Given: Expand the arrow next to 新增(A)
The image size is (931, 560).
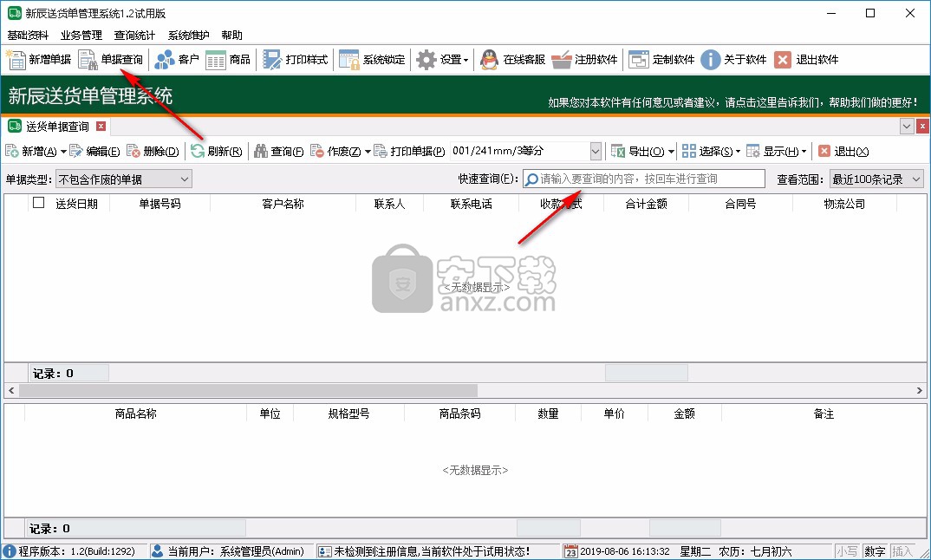Looking at the screenshot, I should tap(63, 152).
